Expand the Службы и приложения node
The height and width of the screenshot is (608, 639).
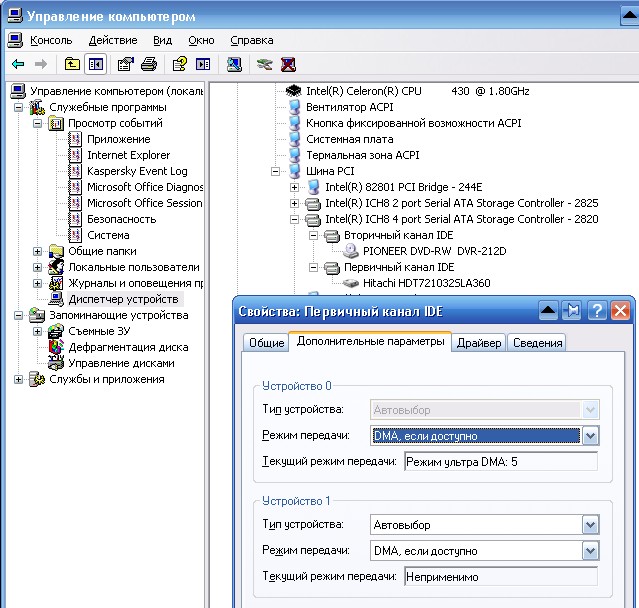point(18,379)
